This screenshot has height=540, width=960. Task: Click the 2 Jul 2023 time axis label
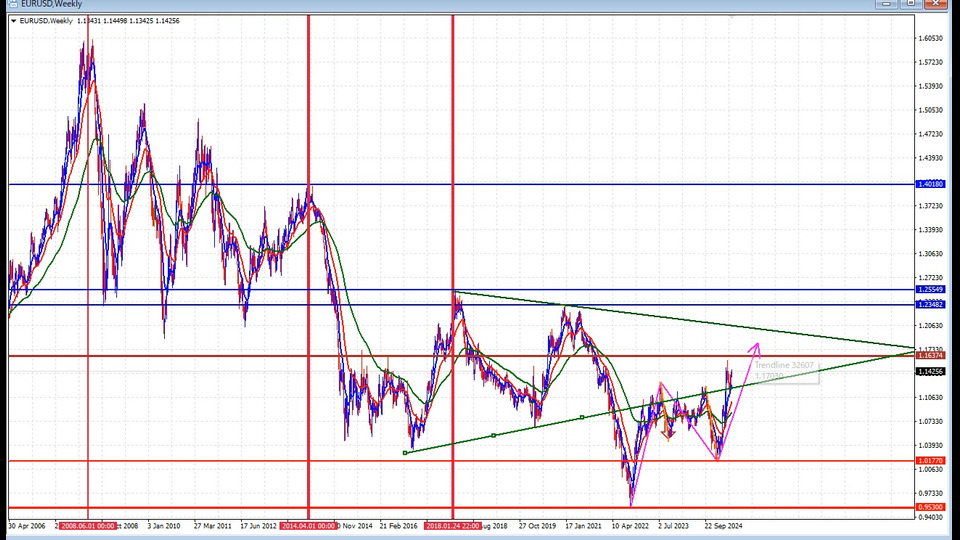(673, 526)
